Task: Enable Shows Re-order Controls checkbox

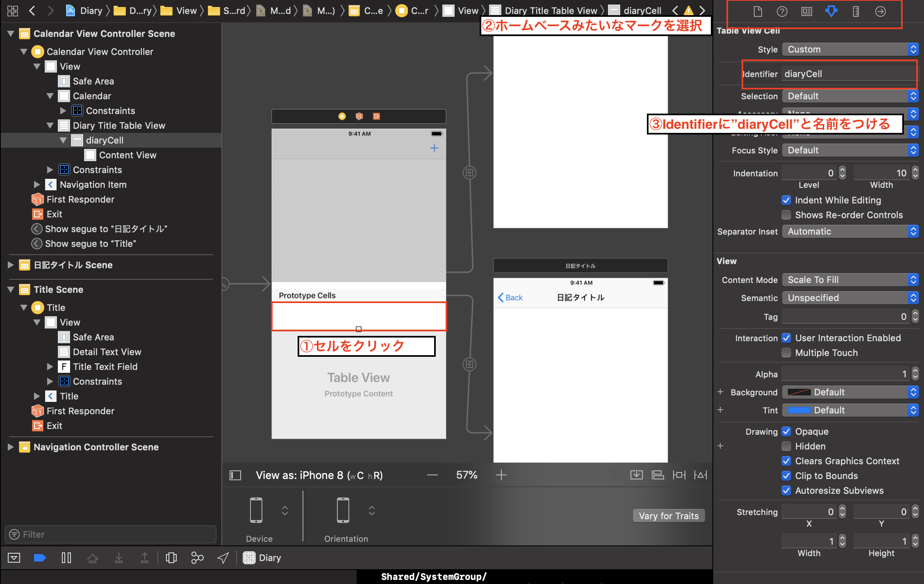Action: point(786,215)
